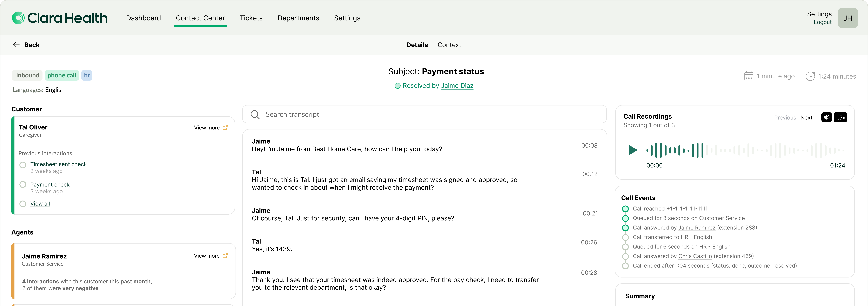
Task: Click the Clara Health logo
Action: coord(60,18)
